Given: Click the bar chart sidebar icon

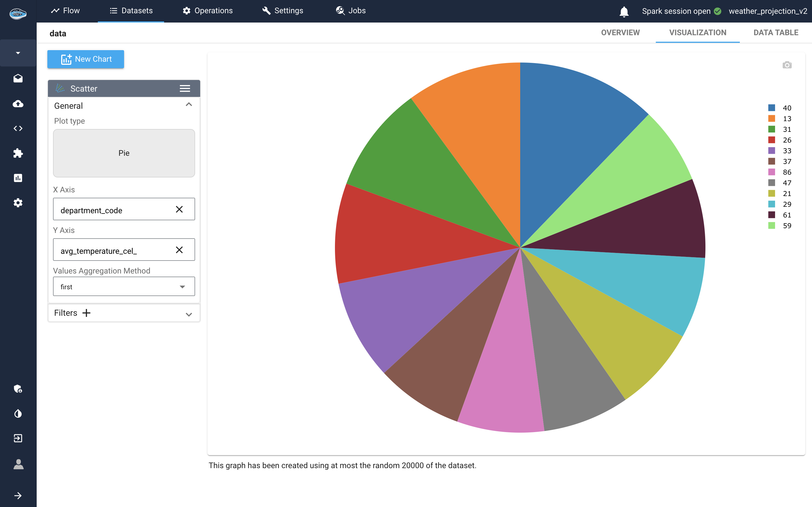Looking at the screenshot, I should coord(18,178).
